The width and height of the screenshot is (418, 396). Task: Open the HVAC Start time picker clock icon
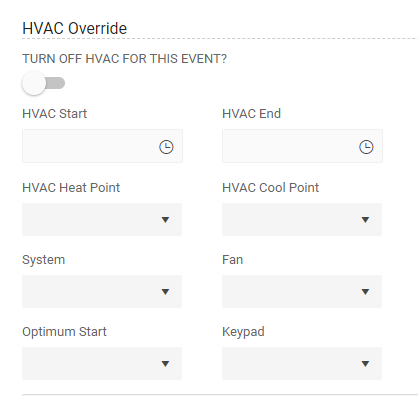[166, 147]
